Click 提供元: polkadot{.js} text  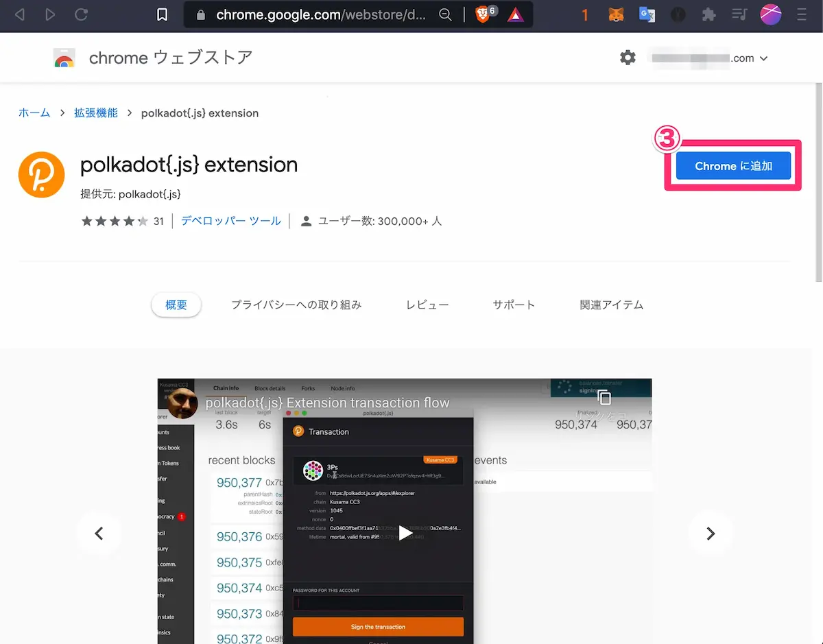130,194
